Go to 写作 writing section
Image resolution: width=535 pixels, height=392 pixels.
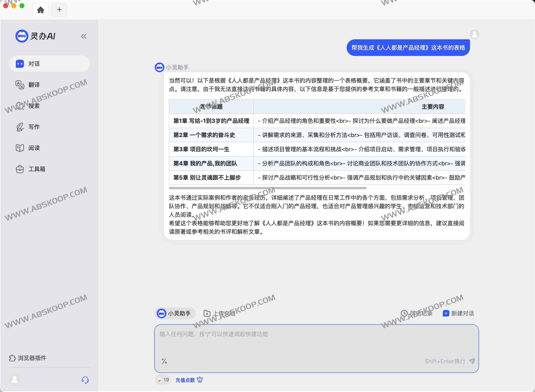coord(34,127)
